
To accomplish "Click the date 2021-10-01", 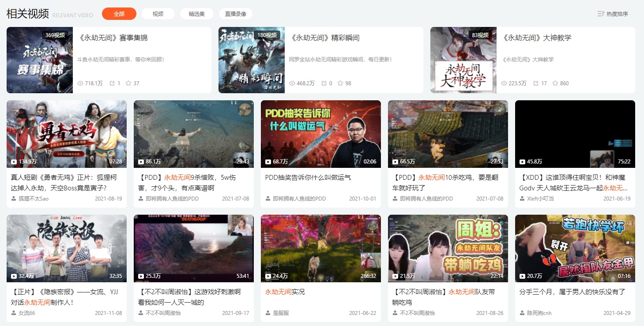I will pos(363,199).
